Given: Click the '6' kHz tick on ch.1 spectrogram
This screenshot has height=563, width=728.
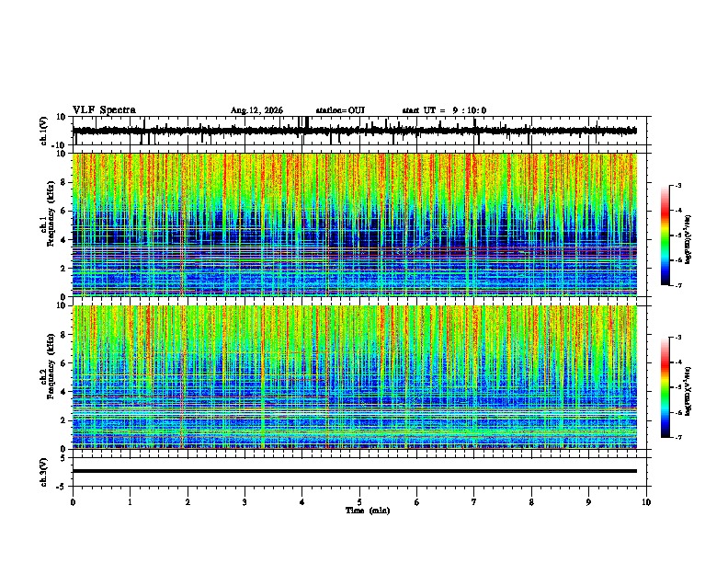Looking at the screenshot, I should 64,211.
